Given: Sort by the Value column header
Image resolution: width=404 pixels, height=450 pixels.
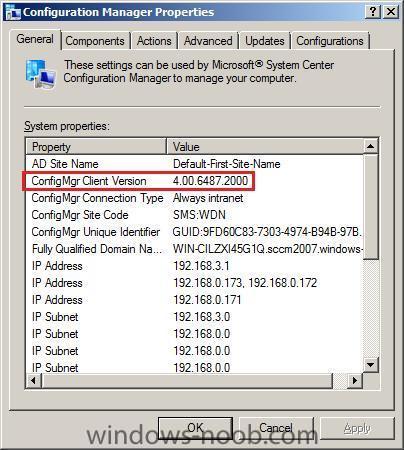Looking at the screenshot, I should tap(265, 147).
